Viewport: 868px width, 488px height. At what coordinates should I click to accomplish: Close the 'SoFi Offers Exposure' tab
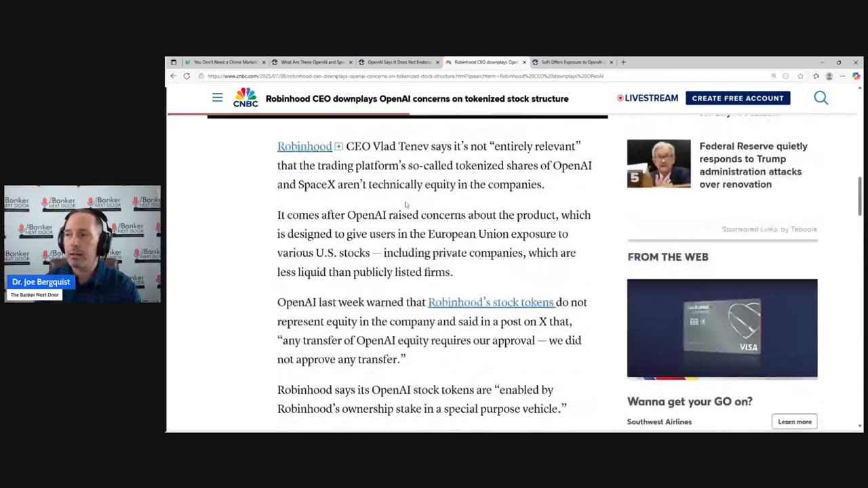611,62
